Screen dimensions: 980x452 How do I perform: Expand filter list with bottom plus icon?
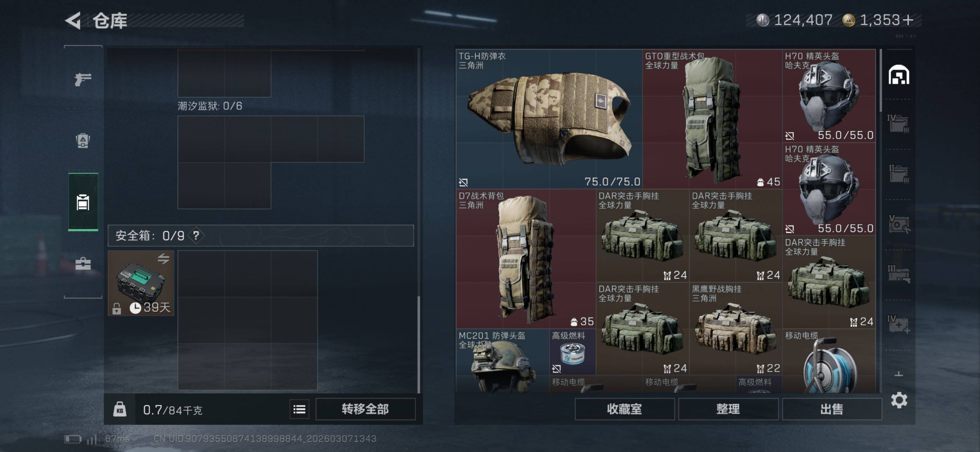[x=899, y=374]
